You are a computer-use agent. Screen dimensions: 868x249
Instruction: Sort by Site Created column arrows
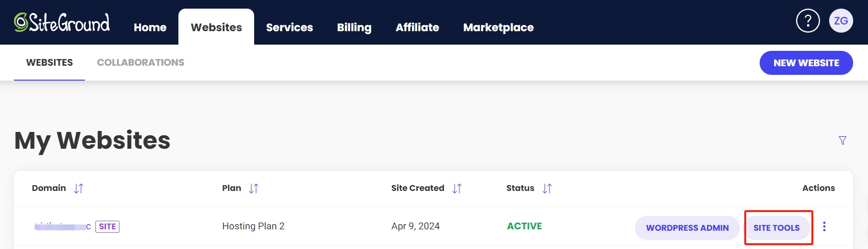pyautogui.click(x=457, y=189)
